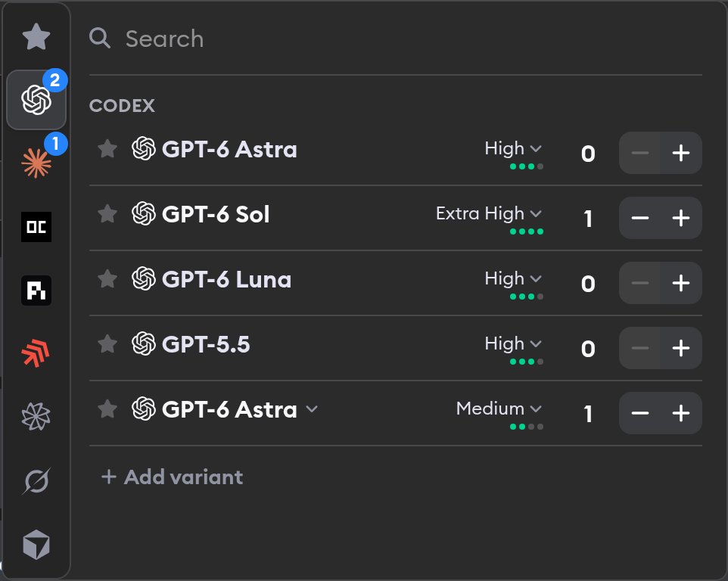Favorite the first GPT-6 Astra row (High)

107,149
